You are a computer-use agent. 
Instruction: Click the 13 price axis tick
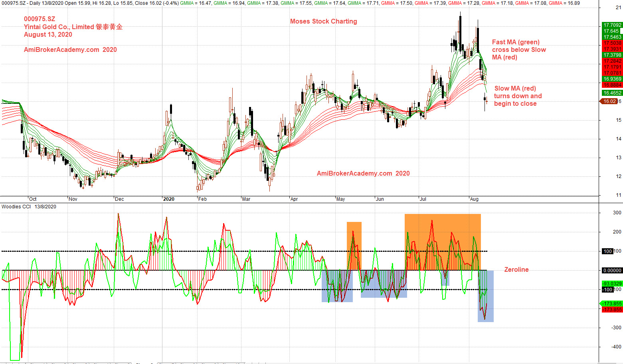(x=618, y=158)
